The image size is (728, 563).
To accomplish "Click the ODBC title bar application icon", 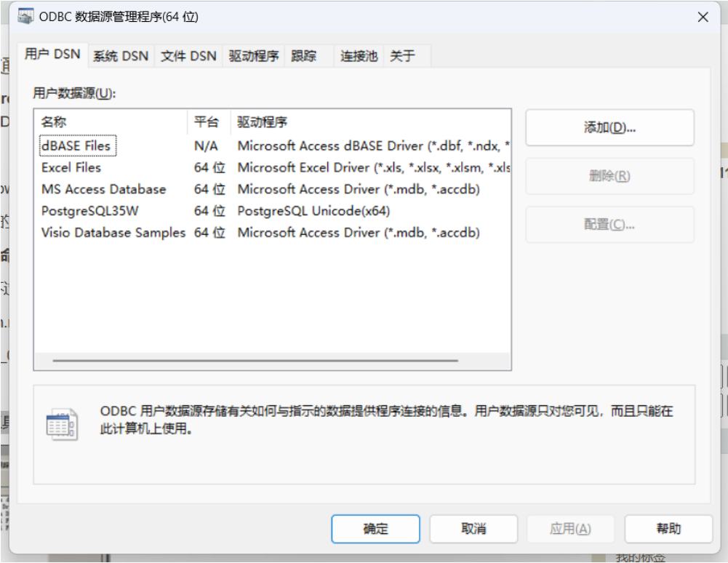I will tap(25, 16).
